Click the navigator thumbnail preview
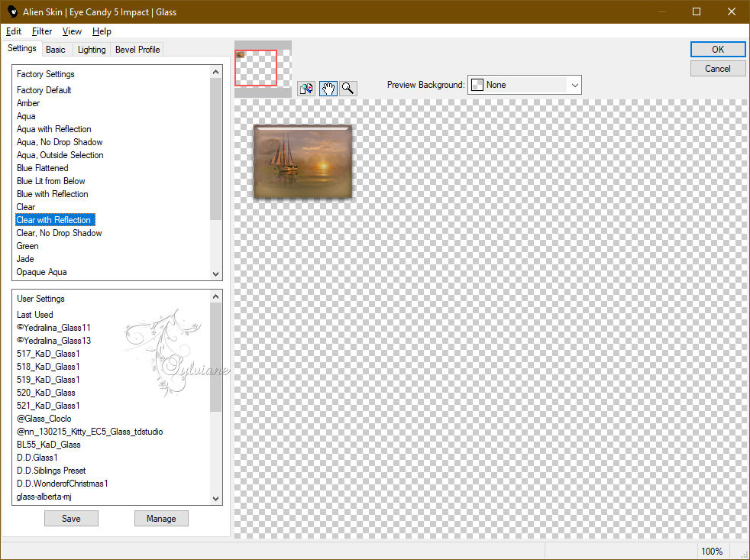This screenshot has height=560, width=750. pyautogui.click(x=263, y=69)
